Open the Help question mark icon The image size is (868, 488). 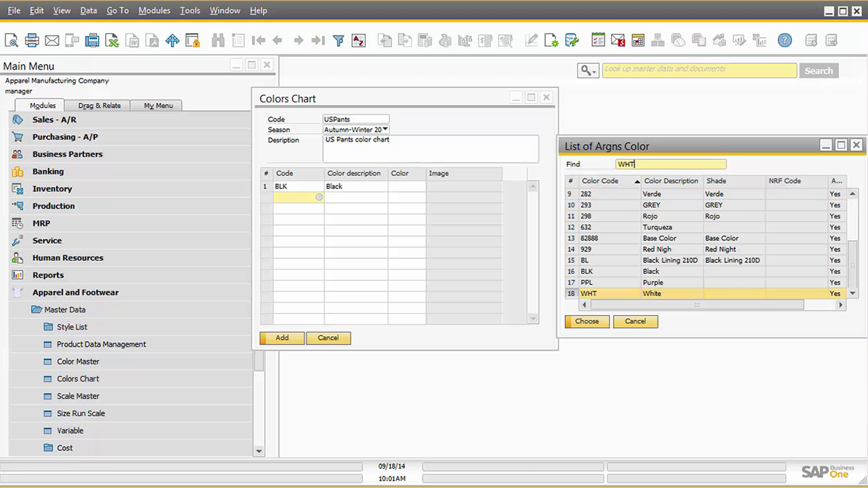click(785, 41)
